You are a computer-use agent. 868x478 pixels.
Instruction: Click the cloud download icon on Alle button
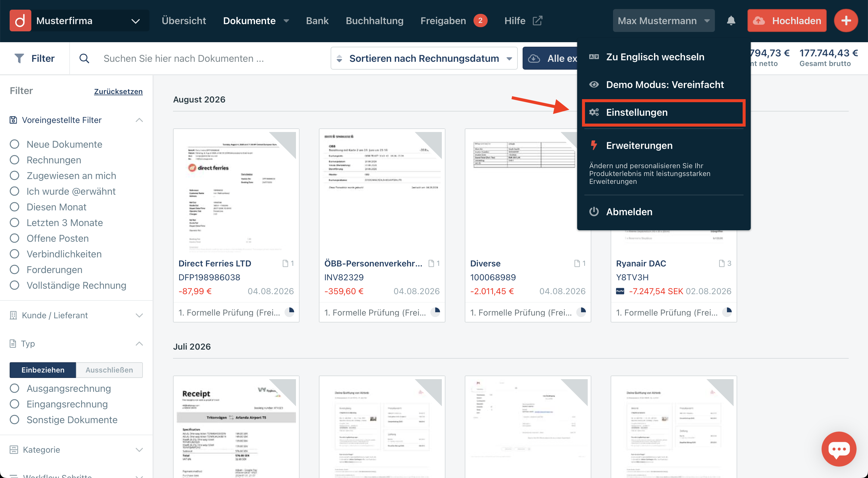tap(534, 58)
